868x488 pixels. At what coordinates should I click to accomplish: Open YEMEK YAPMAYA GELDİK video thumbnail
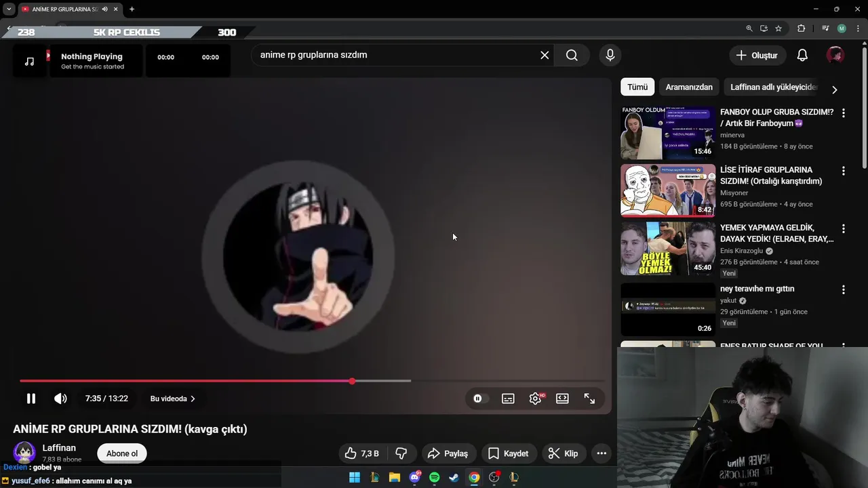point(668,248)
